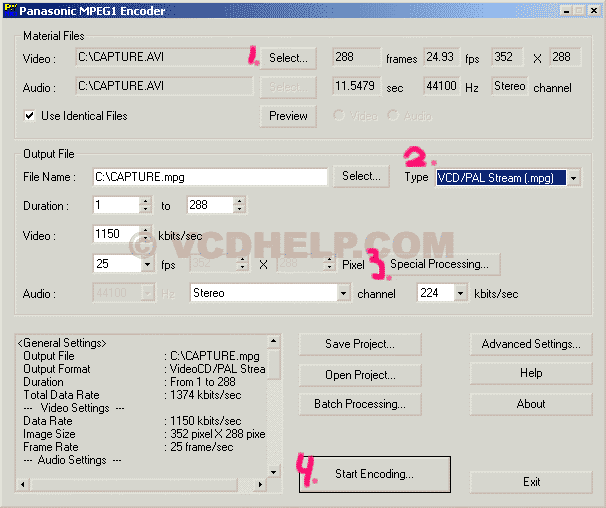Start Encoding the video

(374, 474)
